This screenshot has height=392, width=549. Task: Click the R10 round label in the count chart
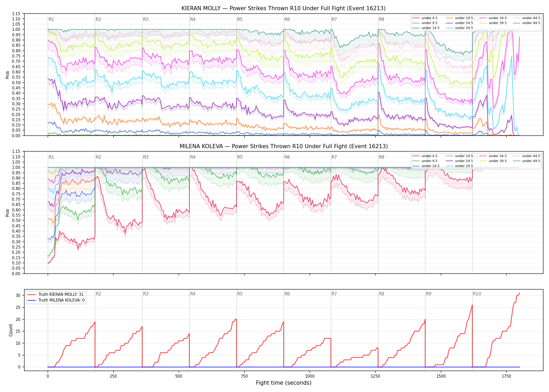point(477,294)
